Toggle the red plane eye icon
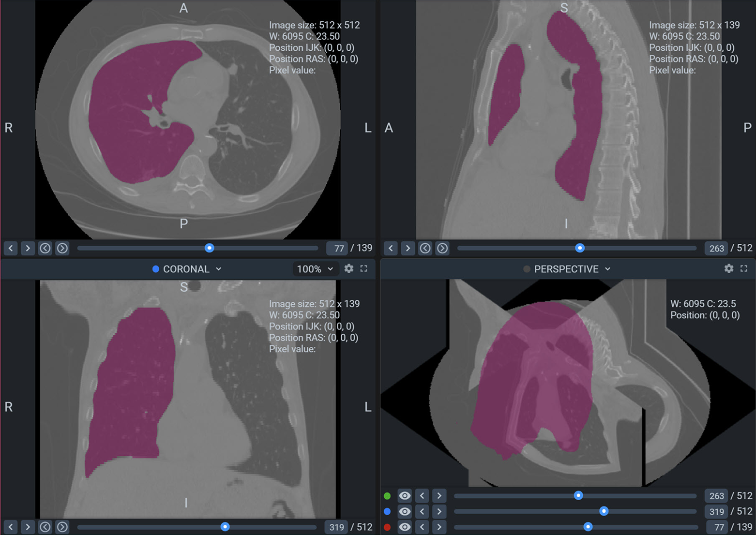Image resolution: width=756 pixels, height=535 pixels. 405,527
